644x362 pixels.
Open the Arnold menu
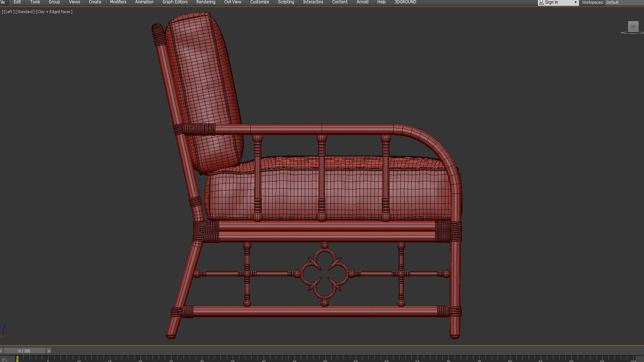point(363,2)
